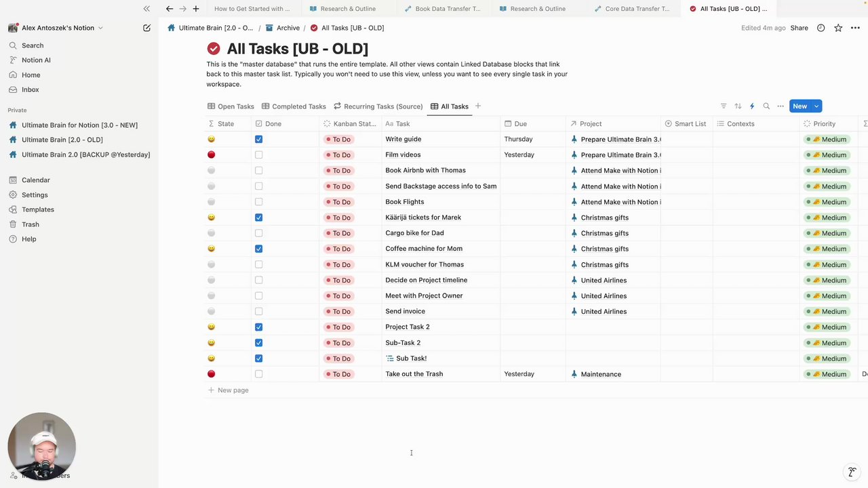Open the filter icon in database toolbar
This screenshot has width=868, height=488.
(724, 106)
